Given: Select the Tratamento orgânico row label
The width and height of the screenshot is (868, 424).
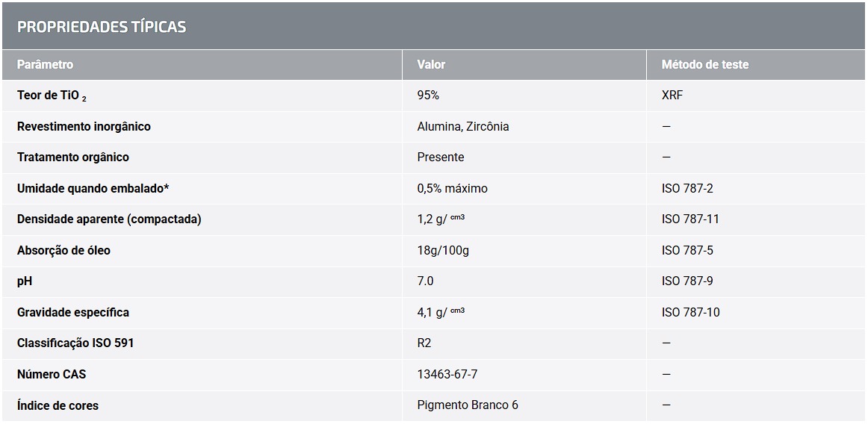Looking at the screenshot, I should tap(73, 158).
